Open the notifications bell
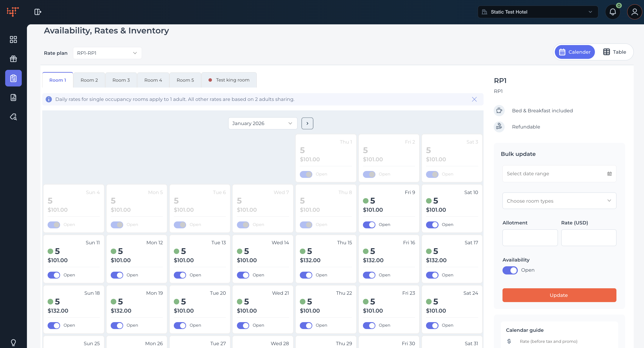This screenshot has height=348, width=644. coord(613,12)
